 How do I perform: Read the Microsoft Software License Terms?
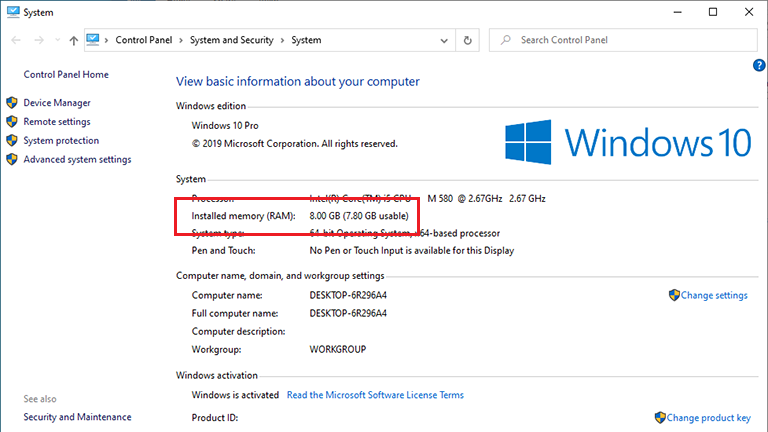(x=375, y=395)
